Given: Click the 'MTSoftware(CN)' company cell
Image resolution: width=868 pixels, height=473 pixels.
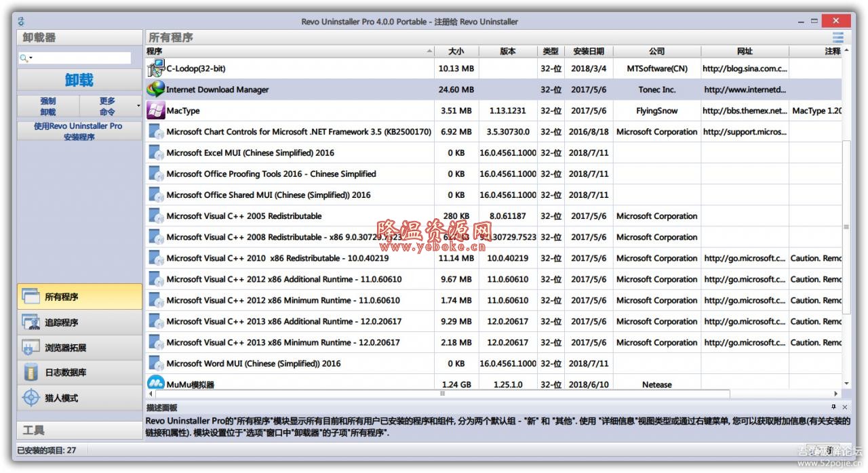Looking at the screenshot, I should pyautogui.click(x=656, y=68).
